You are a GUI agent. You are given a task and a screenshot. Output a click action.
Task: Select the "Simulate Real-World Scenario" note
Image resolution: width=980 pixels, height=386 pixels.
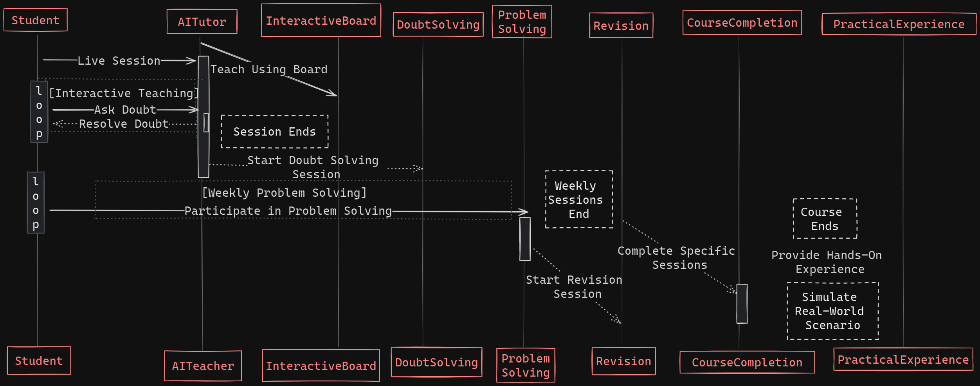833,311
